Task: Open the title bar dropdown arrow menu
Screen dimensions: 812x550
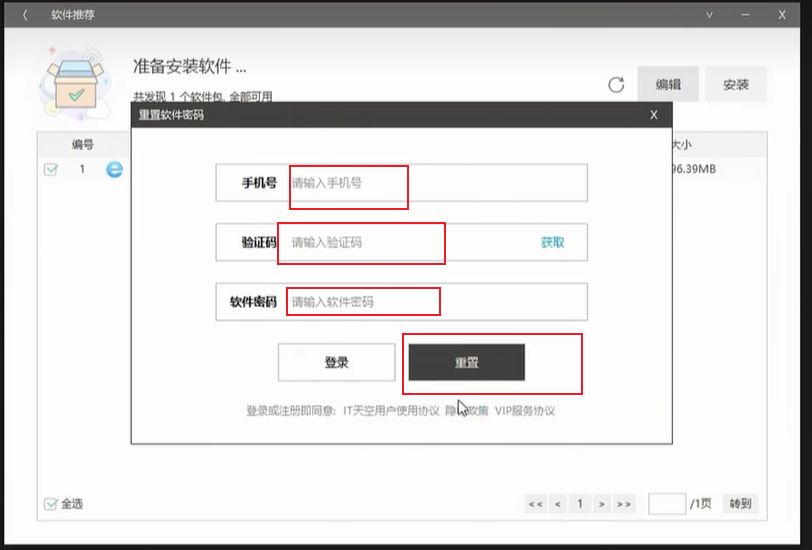Action: pos(710,15)
